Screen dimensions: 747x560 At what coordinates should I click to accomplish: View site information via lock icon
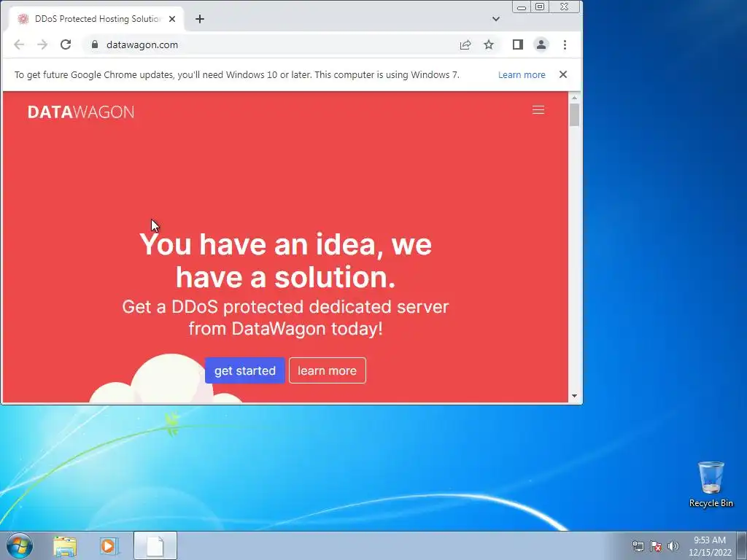click(95, 44)
